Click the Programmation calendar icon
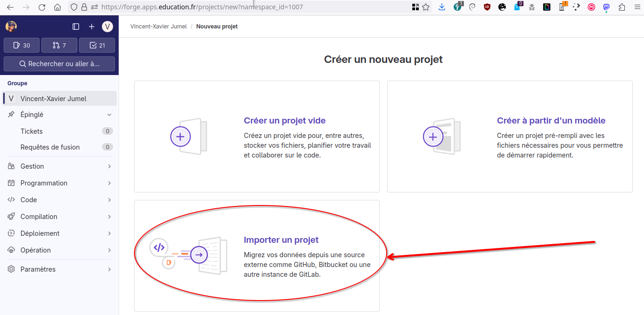The image size is (644, 315). [11, 183]
